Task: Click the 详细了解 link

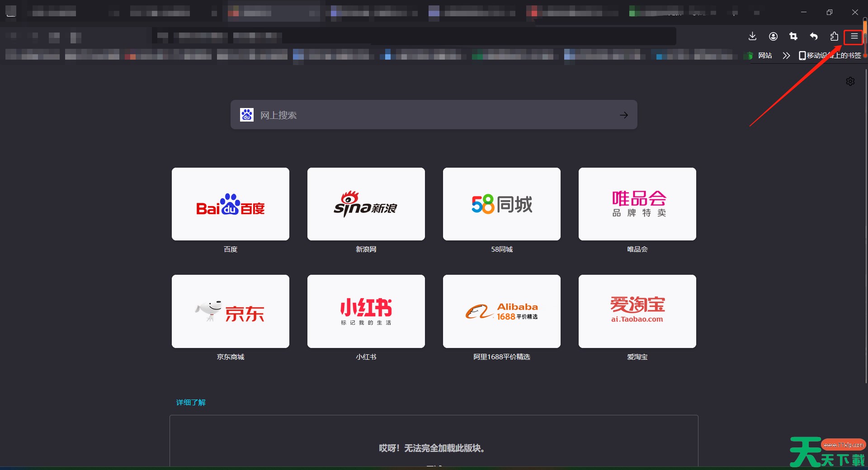Action: (191, 402)
